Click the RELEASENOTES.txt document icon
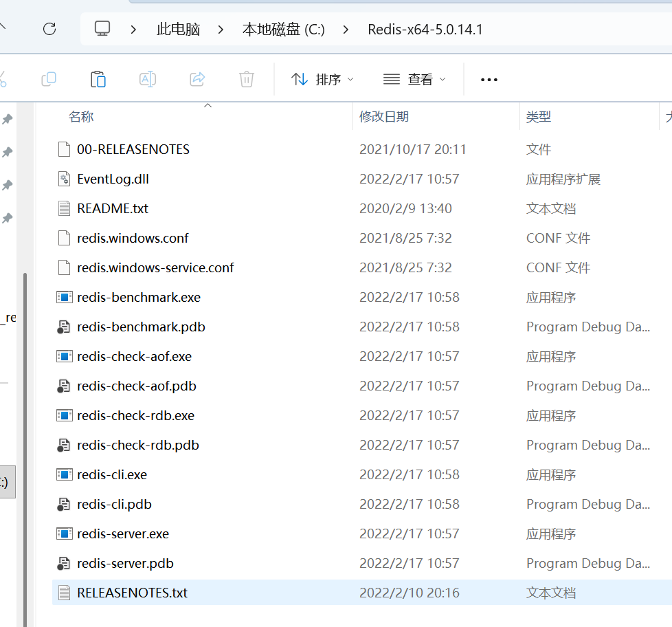This screenshot has width=672, height=627. pos(65,593)
